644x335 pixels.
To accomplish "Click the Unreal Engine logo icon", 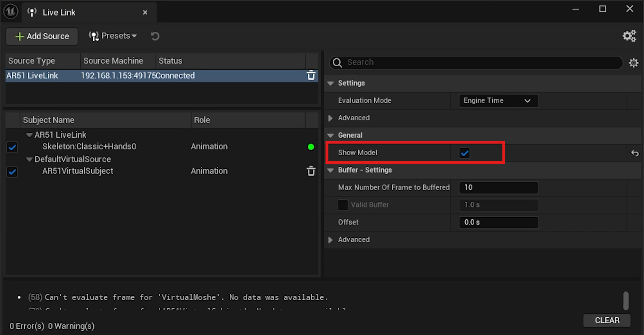I will pos(11,12).
